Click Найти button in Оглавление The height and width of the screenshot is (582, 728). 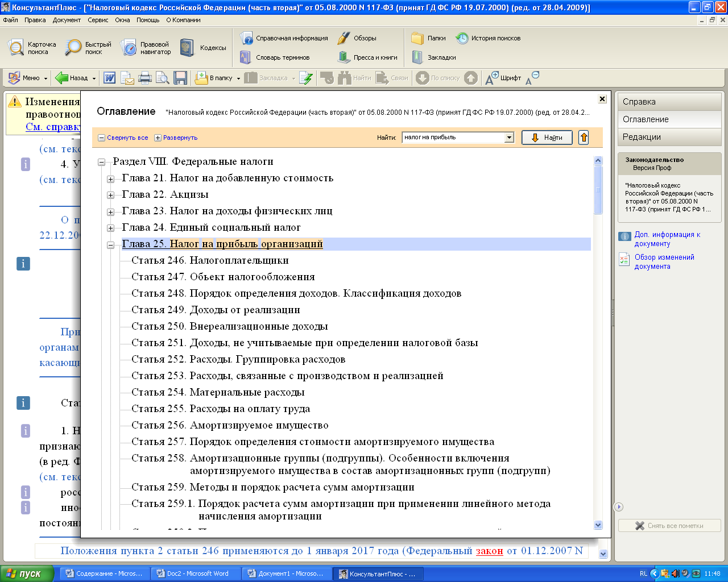(547, 138)
